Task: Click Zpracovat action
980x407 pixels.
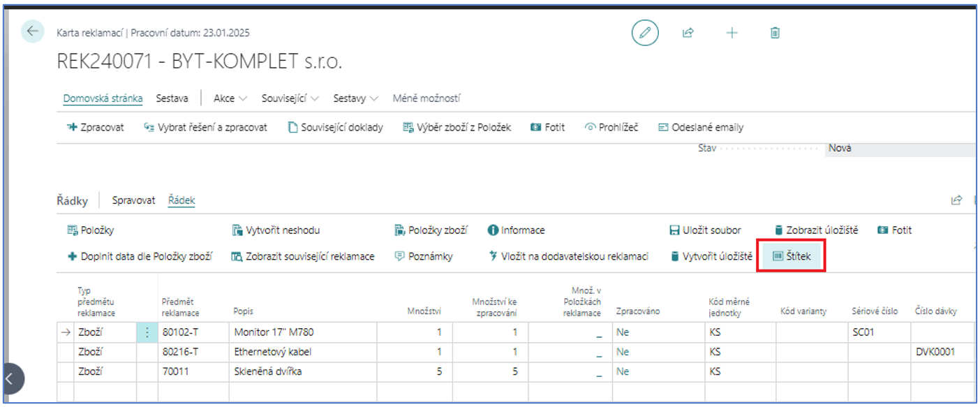Action: coord(96,127)
